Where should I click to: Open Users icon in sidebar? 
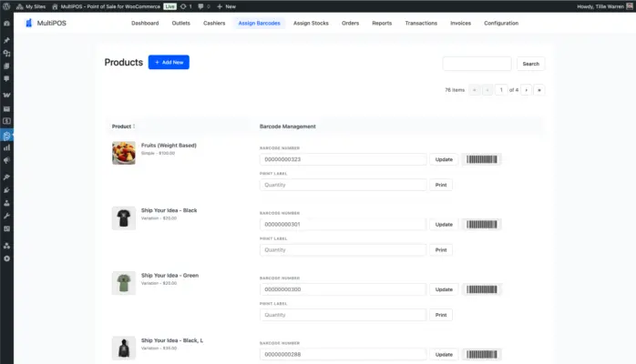pyautogui.click(x=6, y=203)
